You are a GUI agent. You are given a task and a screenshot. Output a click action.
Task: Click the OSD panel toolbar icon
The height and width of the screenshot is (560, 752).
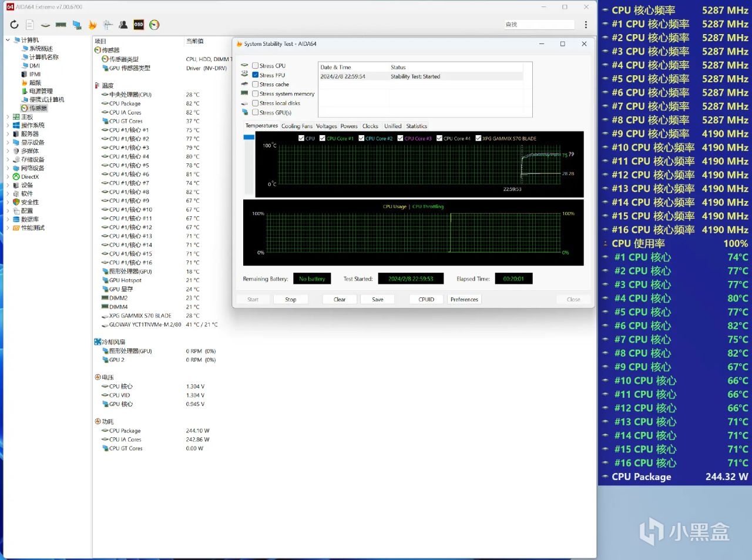[x=139, y=25]
